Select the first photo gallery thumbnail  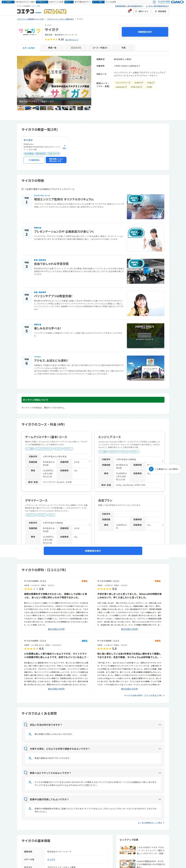coord(21,108)
